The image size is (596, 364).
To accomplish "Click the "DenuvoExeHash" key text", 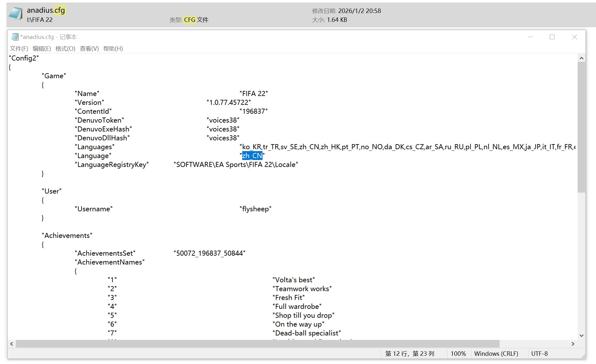I will (x=103, y=129).
